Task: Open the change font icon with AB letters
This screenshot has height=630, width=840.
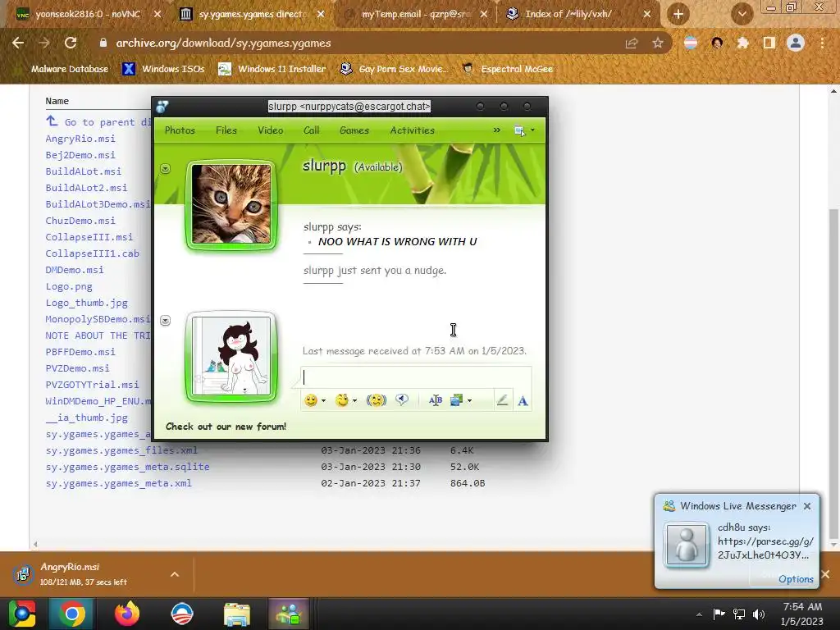Action: tap(436, 400)
